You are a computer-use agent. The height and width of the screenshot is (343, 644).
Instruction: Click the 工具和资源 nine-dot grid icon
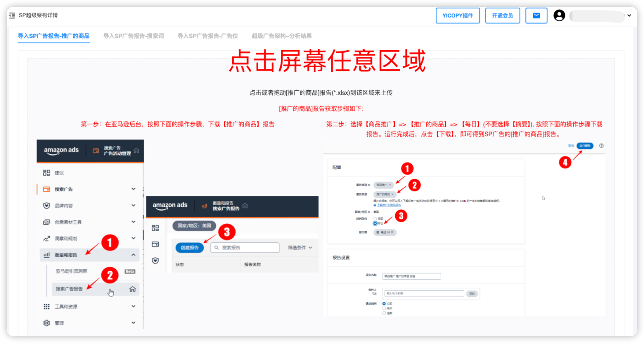click(x=46, y=306)
